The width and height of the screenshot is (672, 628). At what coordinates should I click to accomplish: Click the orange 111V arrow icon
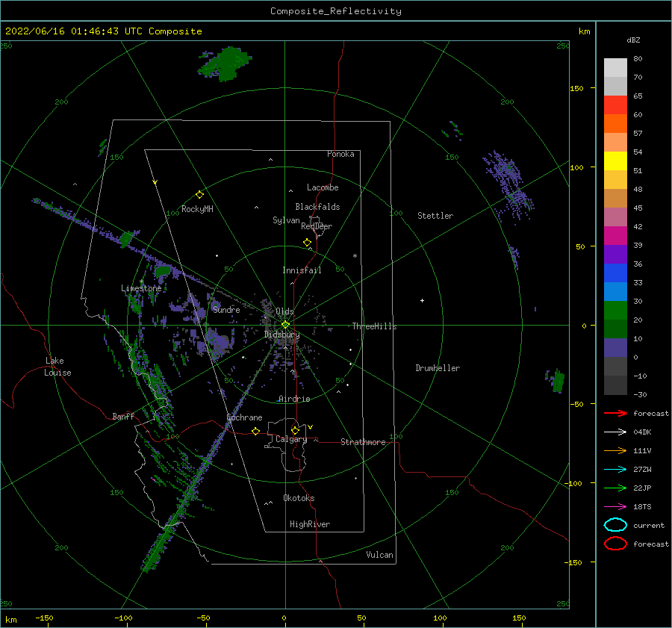(615, 450)
